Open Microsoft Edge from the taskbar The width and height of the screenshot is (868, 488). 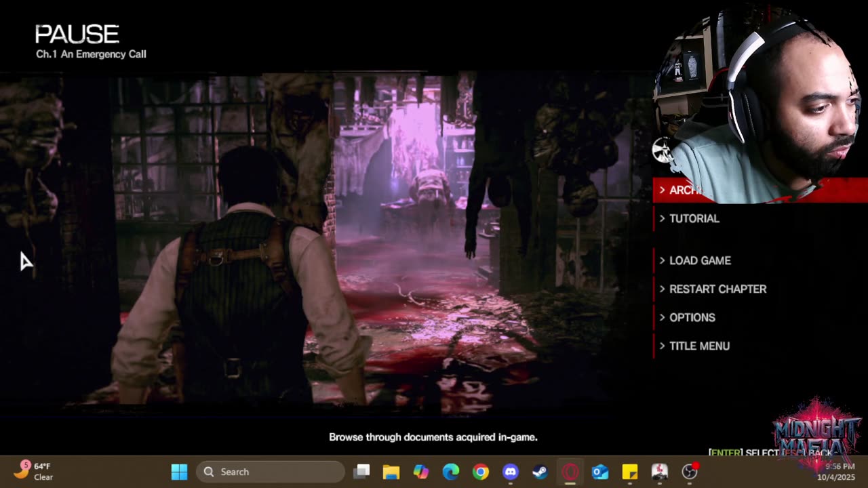(x=451, y=472)
